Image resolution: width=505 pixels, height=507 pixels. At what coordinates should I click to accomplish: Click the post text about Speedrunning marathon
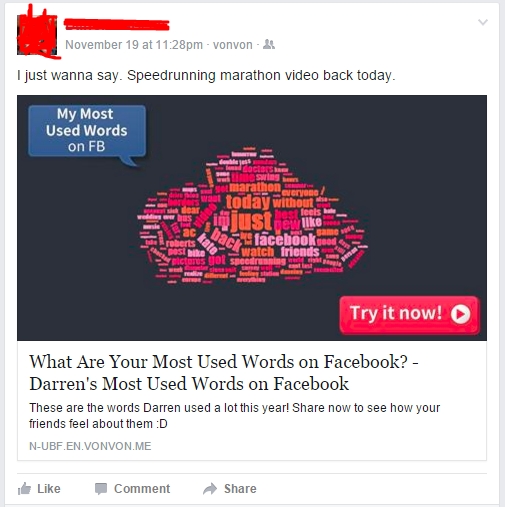click(206, 75)
